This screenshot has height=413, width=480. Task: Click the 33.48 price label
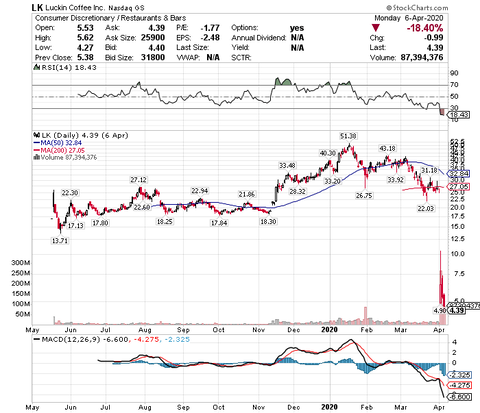pyautogui.click(x=287, y=165)
